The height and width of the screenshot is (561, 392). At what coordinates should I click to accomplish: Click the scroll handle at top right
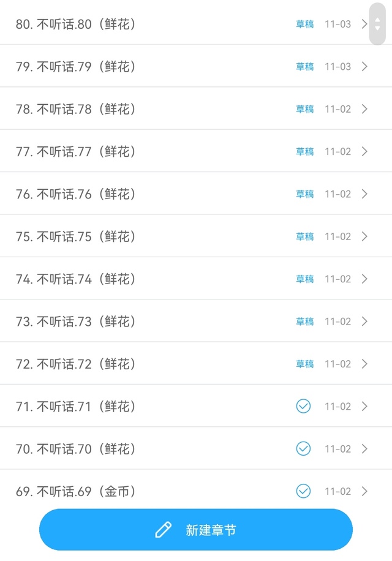[377, 24]
